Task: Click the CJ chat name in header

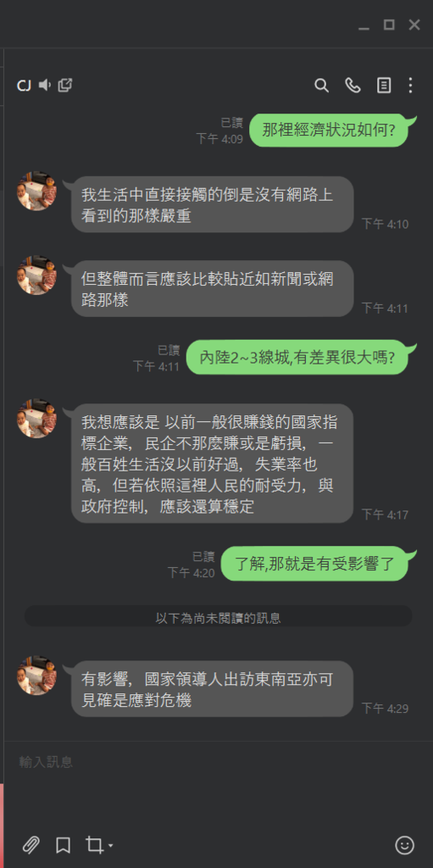Action: point(24,86)
